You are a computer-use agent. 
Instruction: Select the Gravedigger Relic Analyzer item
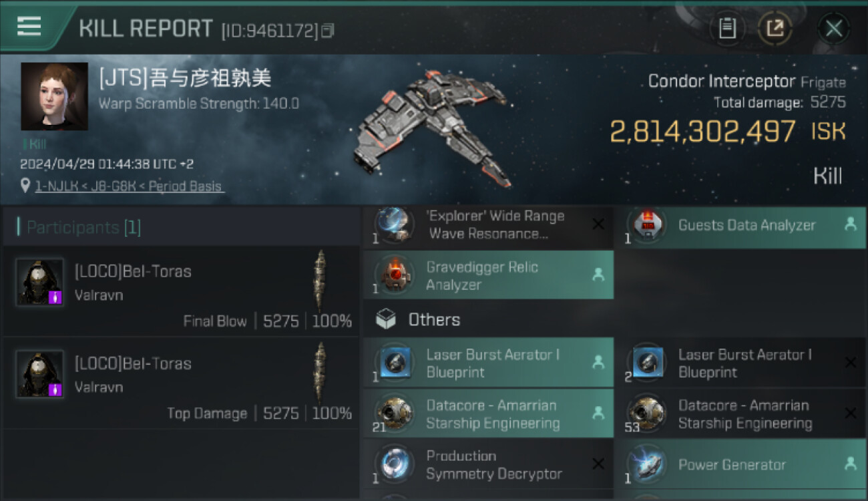pos(488,275)
